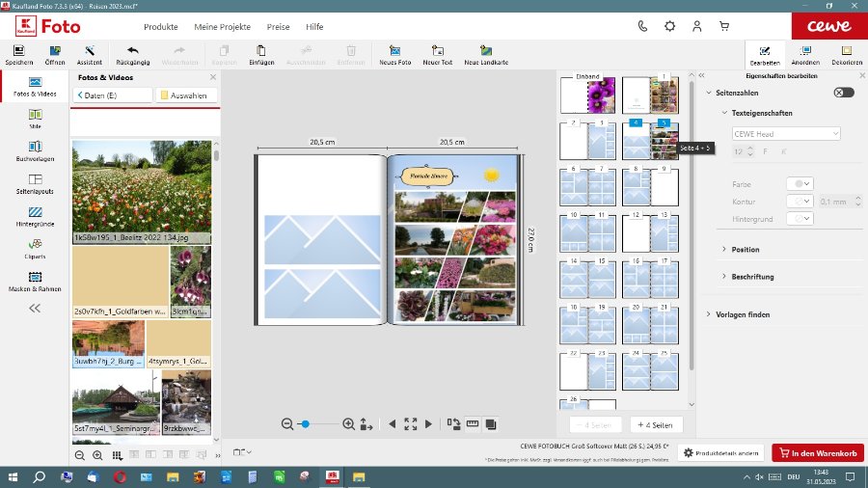Expand the Beschriftung section
This screenshot has width=868, height=488.
pos(752,277)
